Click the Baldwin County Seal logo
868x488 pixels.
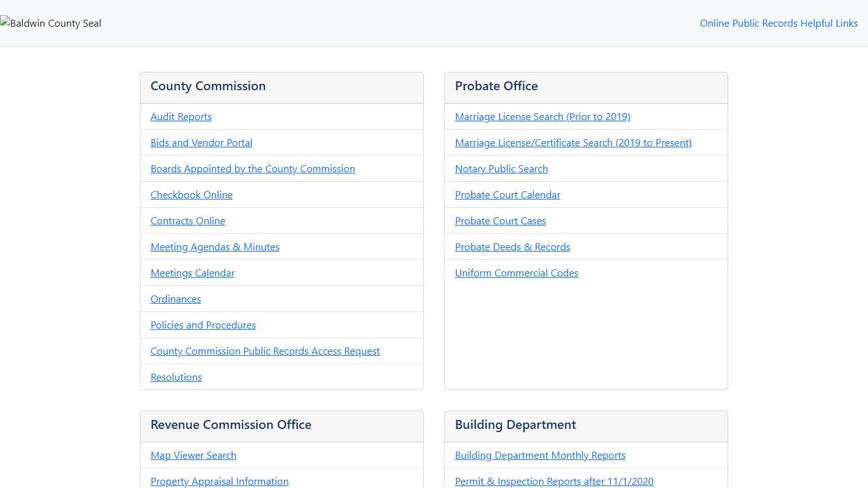51,24
